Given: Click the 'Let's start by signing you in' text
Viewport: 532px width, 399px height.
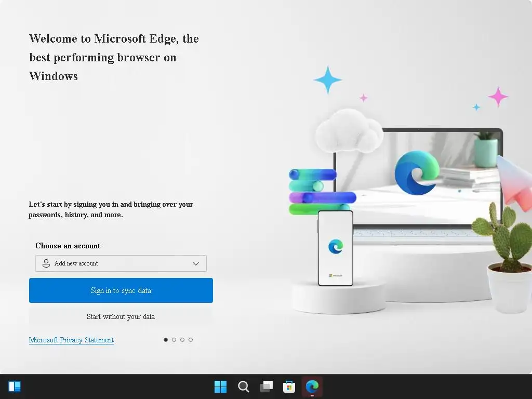Looking at the screenshot, I should (x=111, y=209).
